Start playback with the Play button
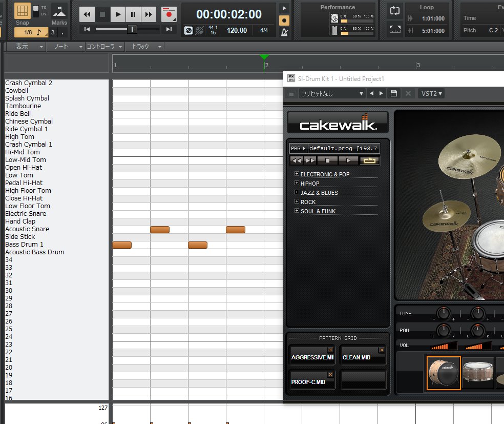Image resolution: width=504 pixels, height=424 pixels. pyautogui.click(x=118, y=14)
